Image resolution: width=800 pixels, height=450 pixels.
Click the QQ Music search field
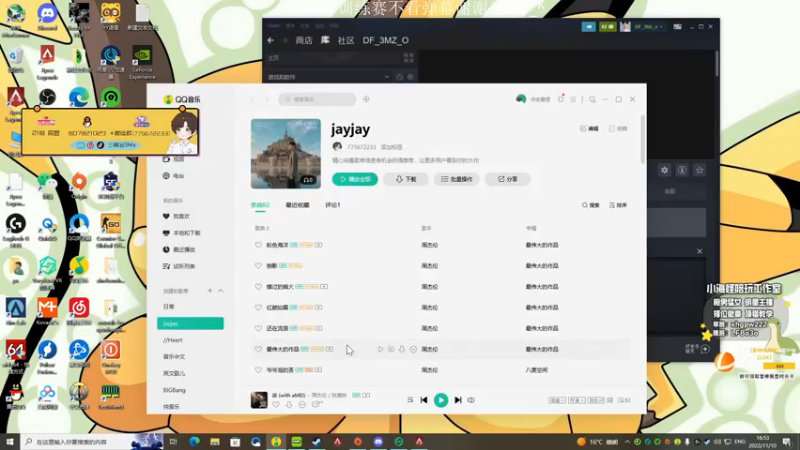[x=317, y=99]
